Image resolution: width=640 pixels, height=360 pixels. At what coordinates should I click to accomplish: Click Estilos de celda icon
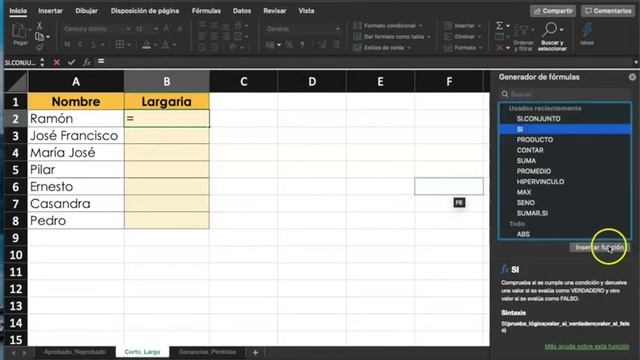click(357, 48)
